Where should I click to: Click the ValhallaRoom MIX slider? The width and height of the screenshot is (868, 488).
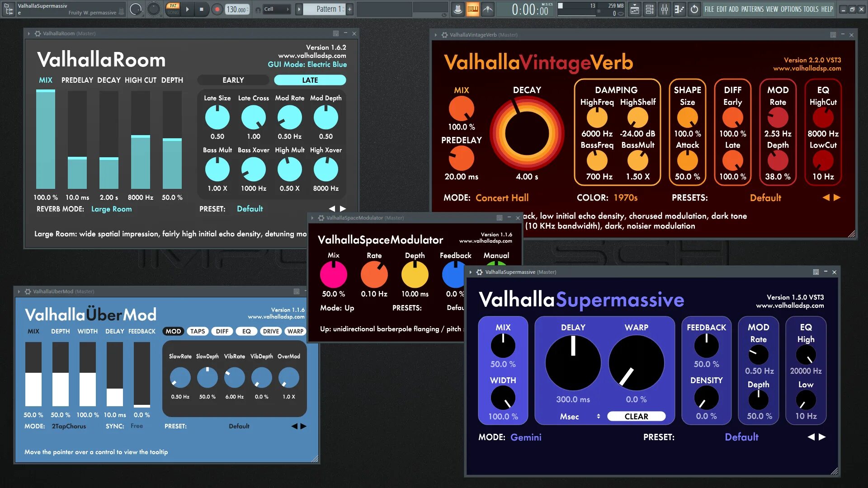click(x=46, y=140)
